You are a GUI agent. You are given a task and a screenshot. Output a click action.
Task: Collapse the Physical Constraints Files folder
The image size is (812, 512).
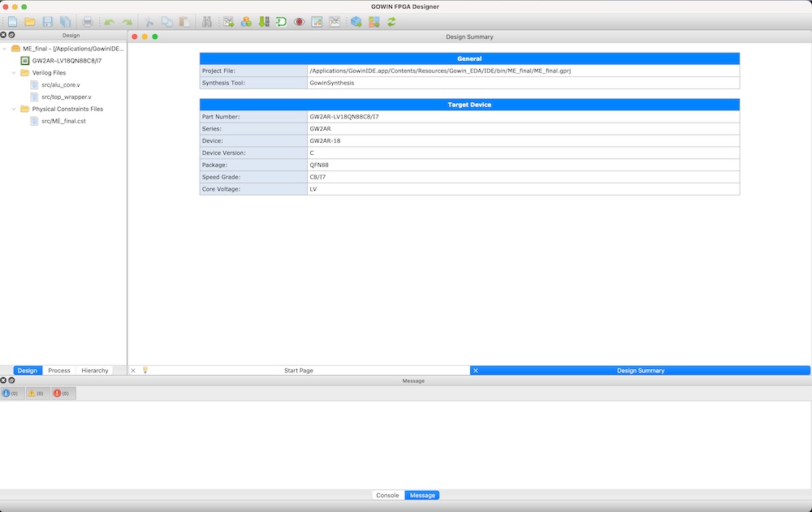[15, 109]
